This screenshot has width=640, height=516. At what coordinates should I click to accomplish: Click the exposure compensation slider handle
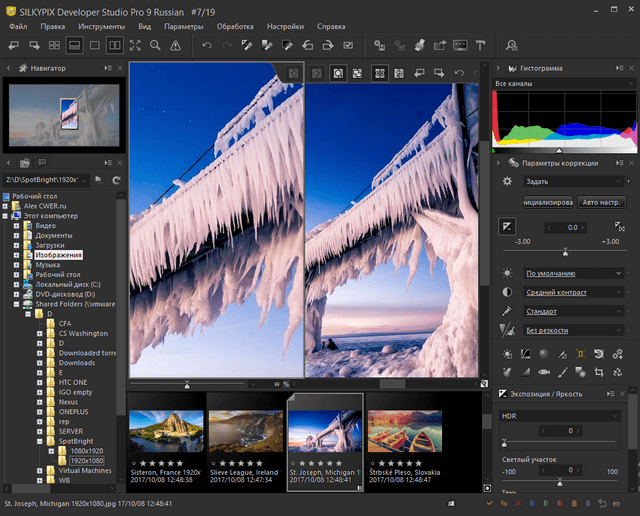coord(566,251)
